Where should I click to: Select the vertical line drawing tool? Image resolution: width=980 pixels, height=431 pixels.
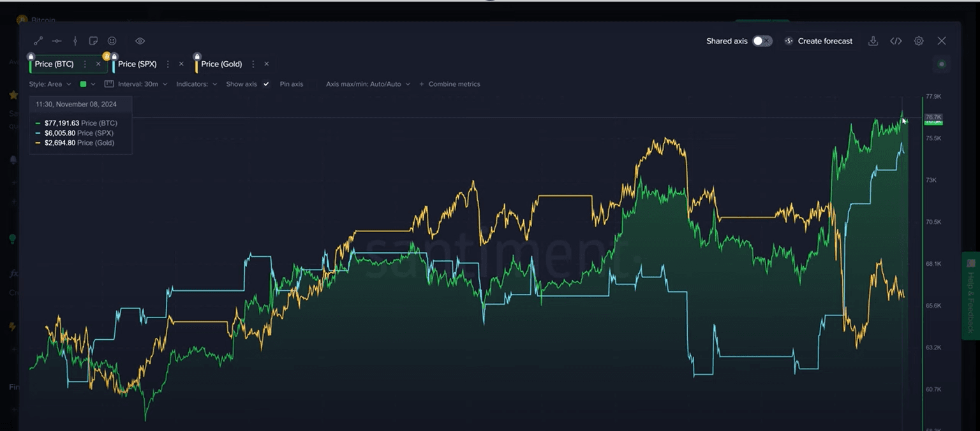(75, 41)
